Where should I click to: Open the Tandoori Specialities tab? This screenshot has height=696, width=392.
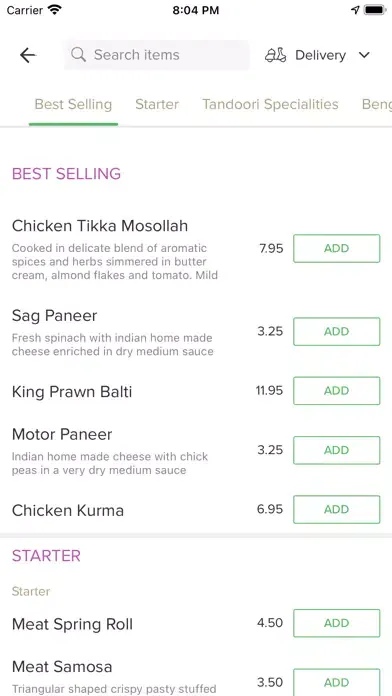(270, 104)
